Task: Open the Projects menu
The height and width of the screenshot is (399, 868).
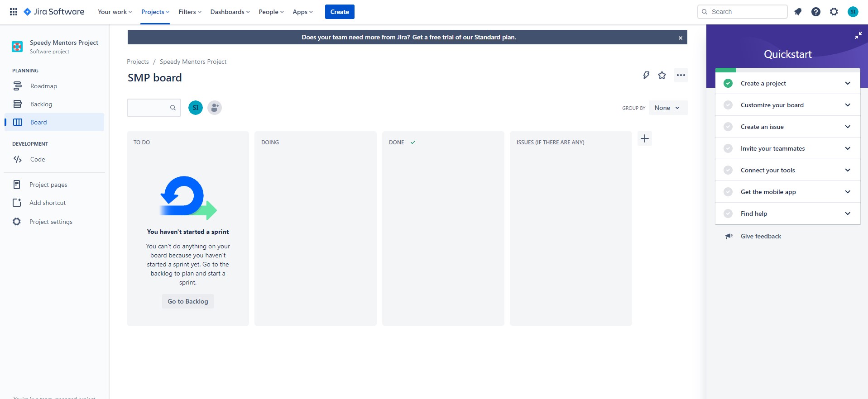Action: click(x=155, y=12)
